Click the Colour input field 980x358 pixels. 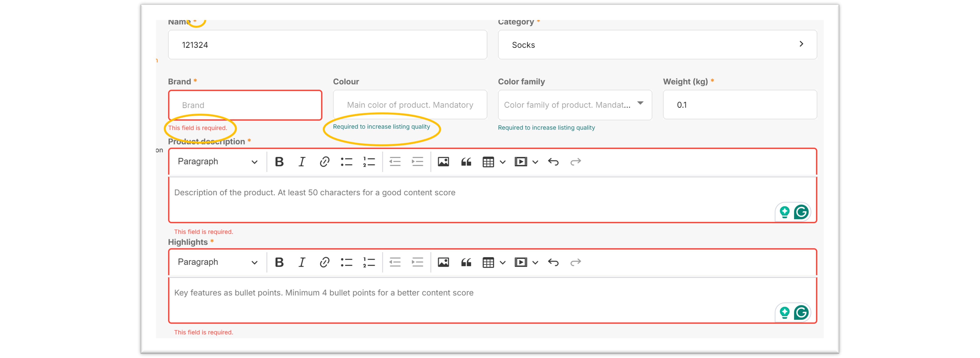click(410, 105)
